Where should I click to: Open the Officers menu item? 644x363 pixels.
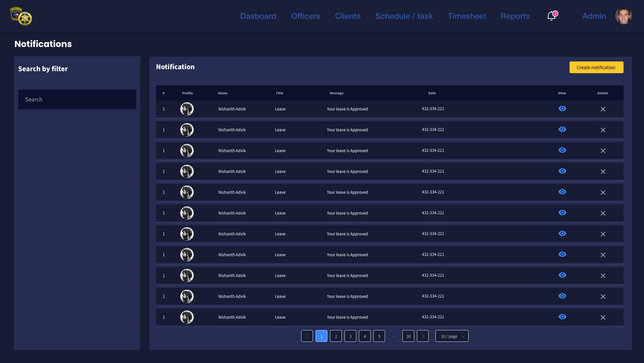tap(305, 16)
